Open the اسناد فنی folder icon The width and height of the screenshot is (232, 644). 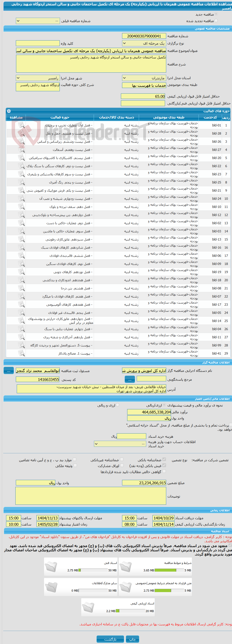click(x=51, y=567)
